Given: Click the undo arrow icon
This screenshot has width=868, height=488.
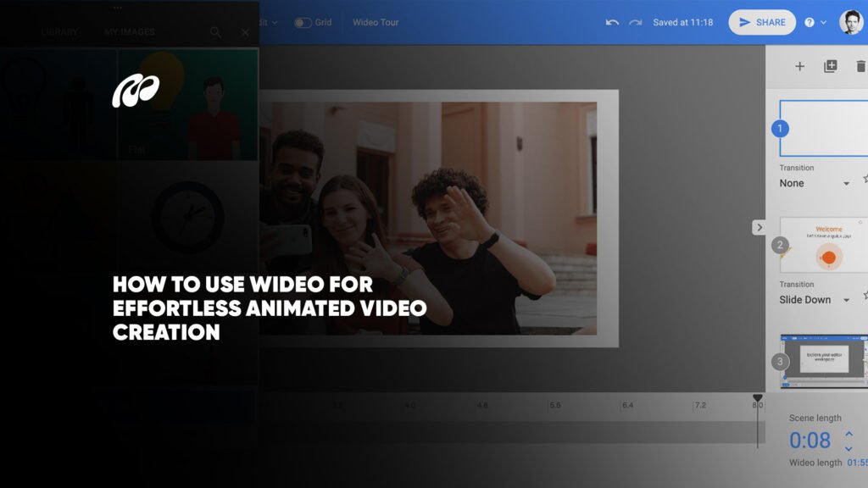Looking at the screenshot, I should click(612, 23).
